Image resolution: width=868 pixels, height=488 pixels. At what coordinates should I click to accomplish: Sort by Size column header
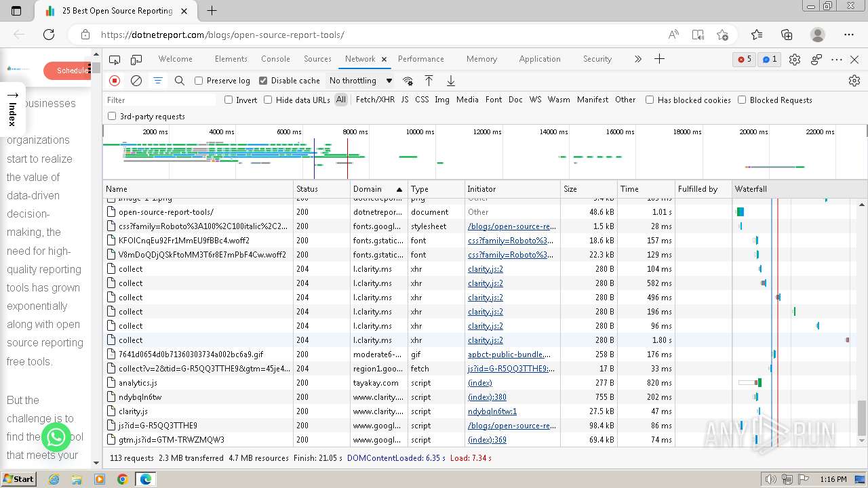tap(589, 189)
